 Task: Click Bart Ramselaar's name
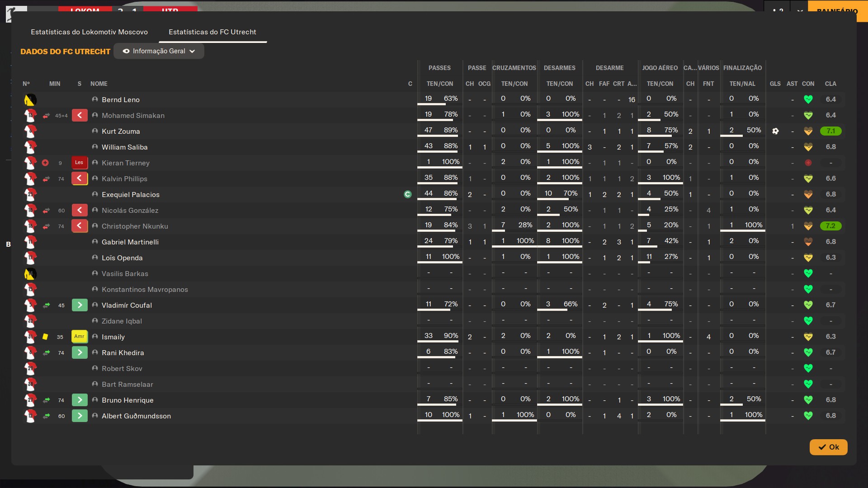click(127, 384)
